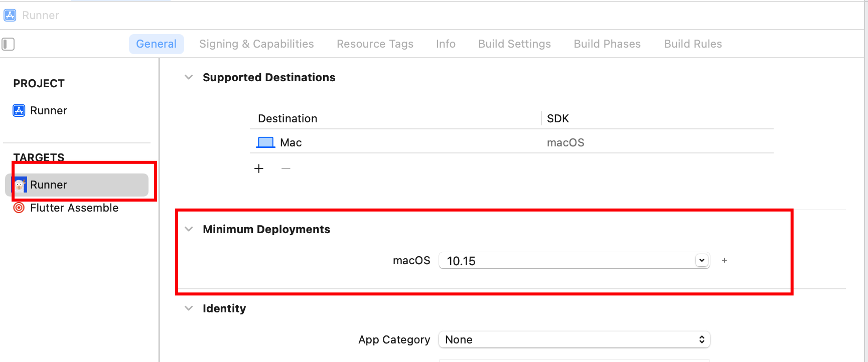
Task: Collapse the Identity section
Action: click(189, 308)
